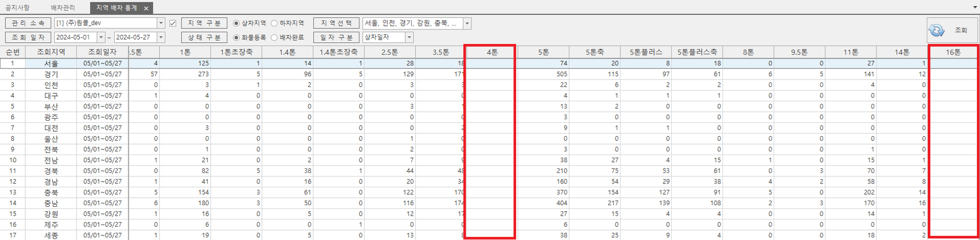The height and width of the screenshot is (240, 980).
Task: Select the 상차지역 radio button
Action: click(x=236, y=24)
